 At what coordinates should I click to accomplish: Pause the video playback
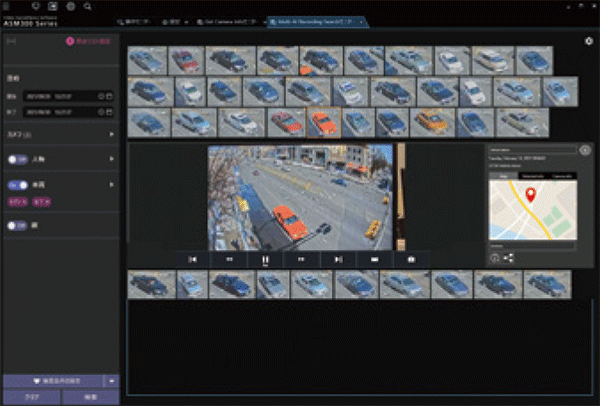(265, 259)
